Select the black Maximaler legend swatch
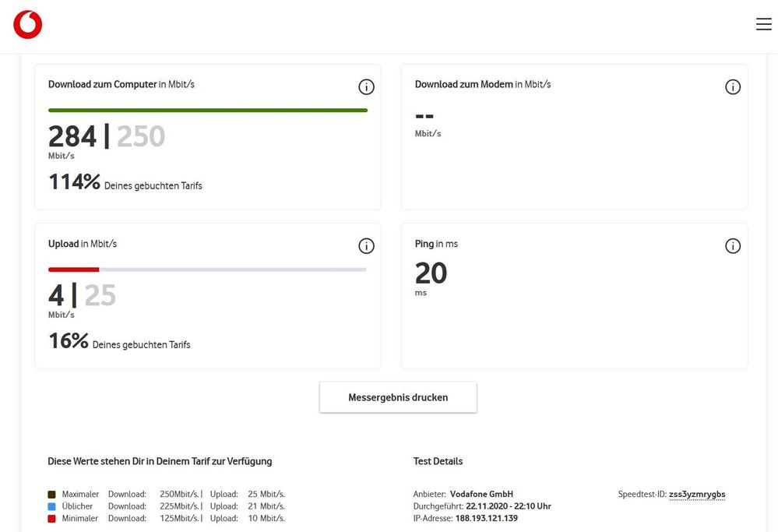 tap(52, 494)
